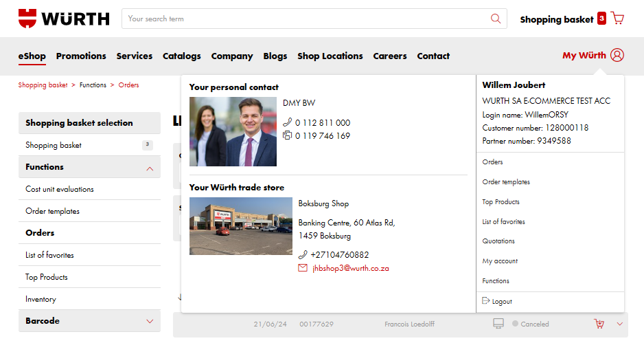Screen dimensions: 644x343
Task: Open Top Products in My Würth dropdown
Action: point(501,201)
